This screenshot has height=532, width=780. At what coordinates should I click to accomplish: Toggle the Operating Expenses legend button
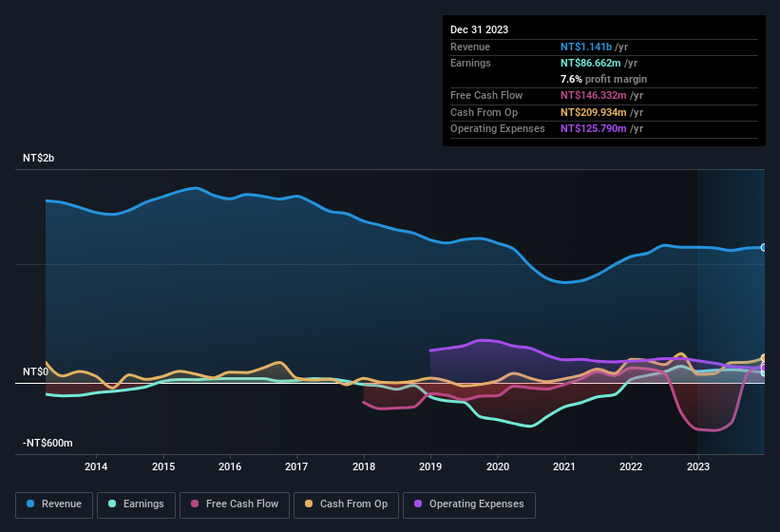tap(469, 504)
